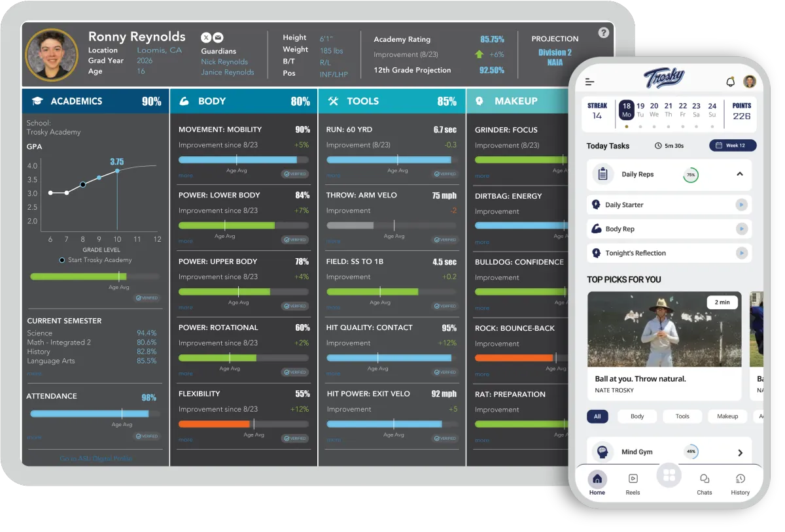Select the Body filter chip
This screenshot has height=532, width=785.
pos(637,416)
